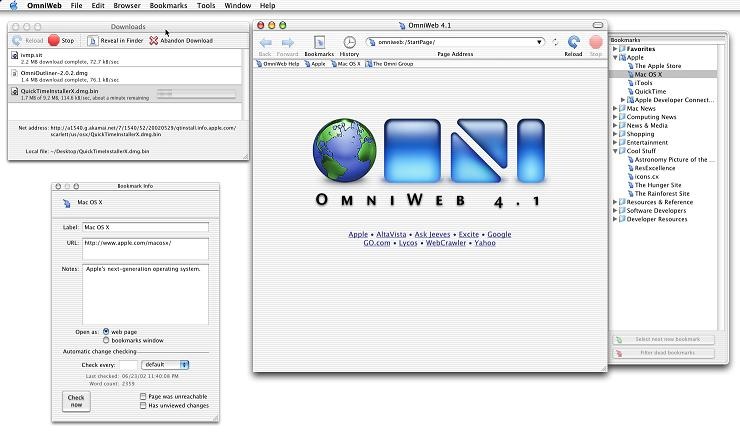Click Select next new bookmark button
This screenshot has width=740, height=445.
663,339
